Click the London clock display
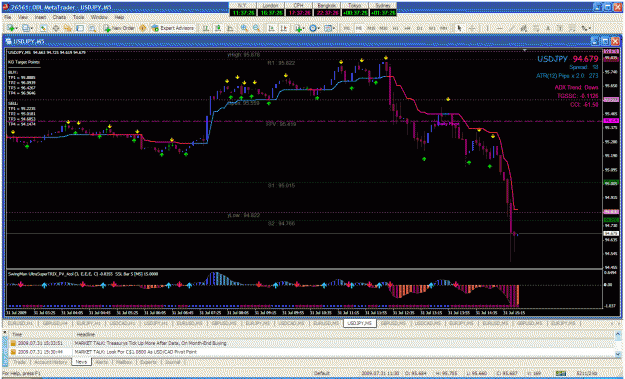This screenshot has width=625, height=379. (271, 9)
